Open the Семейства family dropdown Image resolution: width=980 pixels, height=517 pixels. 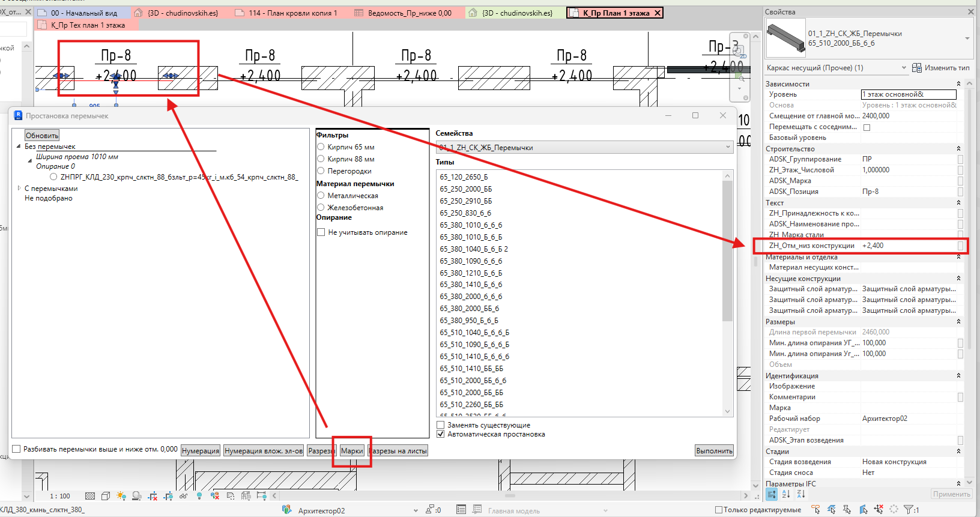tap(584, 147)
